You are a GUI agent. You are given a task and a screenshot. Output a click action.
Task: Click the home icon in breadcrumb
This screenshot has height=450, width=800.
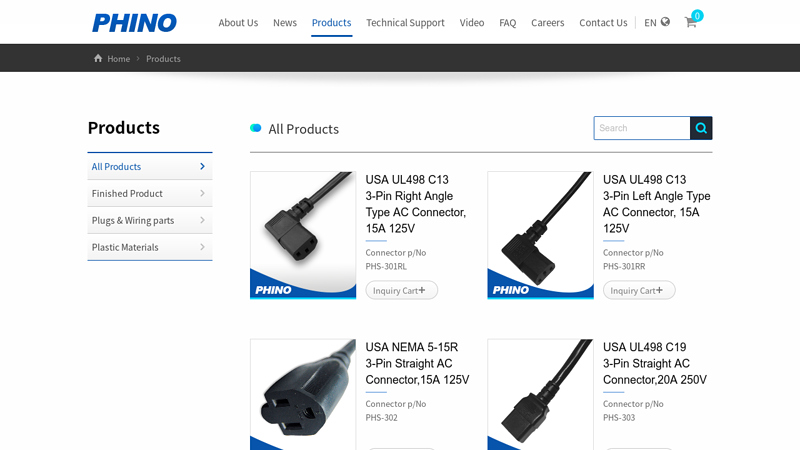tap(98, 58)
